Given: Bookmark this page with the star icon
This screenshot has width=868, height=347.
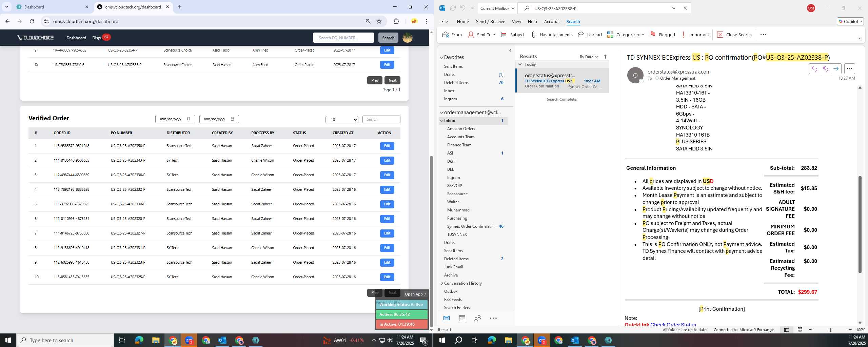Looking at the screenshot, I should click(379, 21).
